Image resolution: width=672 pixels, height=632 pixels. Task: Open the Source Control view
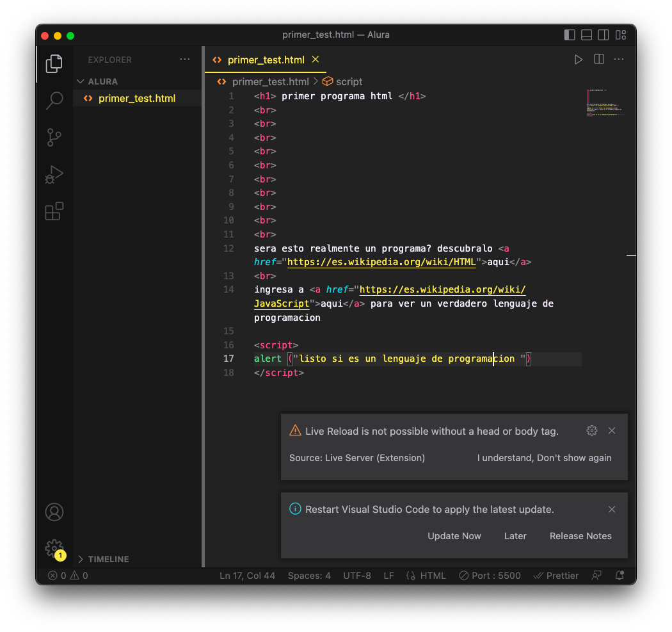pyautogui.click(x=54, y=138)
